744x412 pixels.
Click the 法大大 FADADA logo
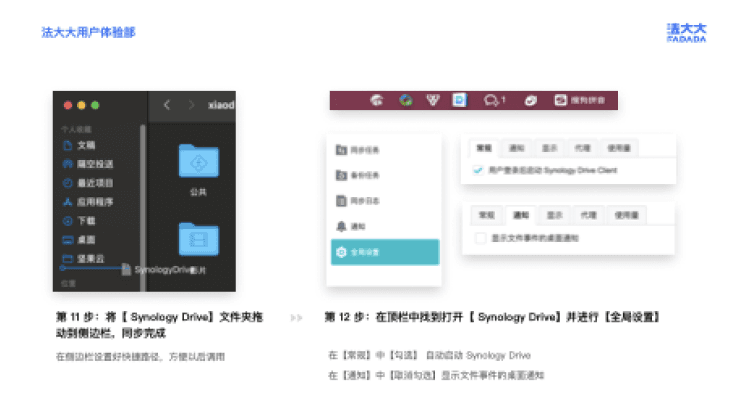pos(686,33)
